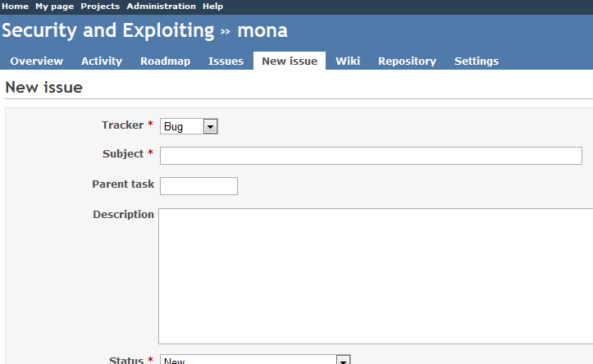Screen dimensions: 593x364
Task: Select the New issue tab
Action: point(290,61)
